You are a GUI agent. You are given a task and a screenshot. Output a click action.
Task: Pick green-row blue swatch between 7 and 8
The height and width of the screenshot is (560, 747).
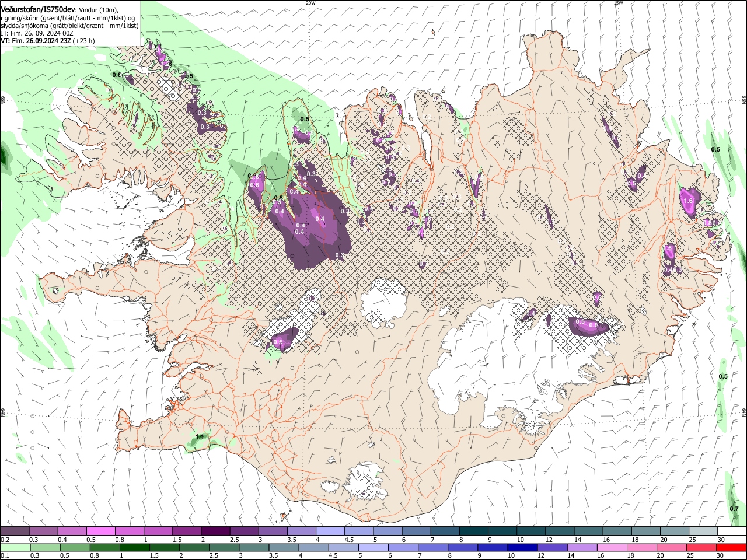(x=433, y=547)
